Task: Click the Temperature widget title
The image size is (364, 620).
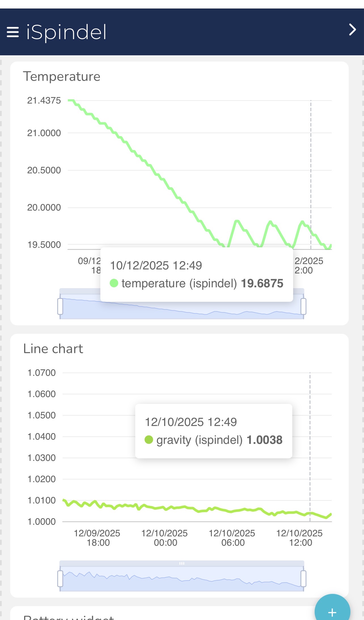Action: click(62, 77)
